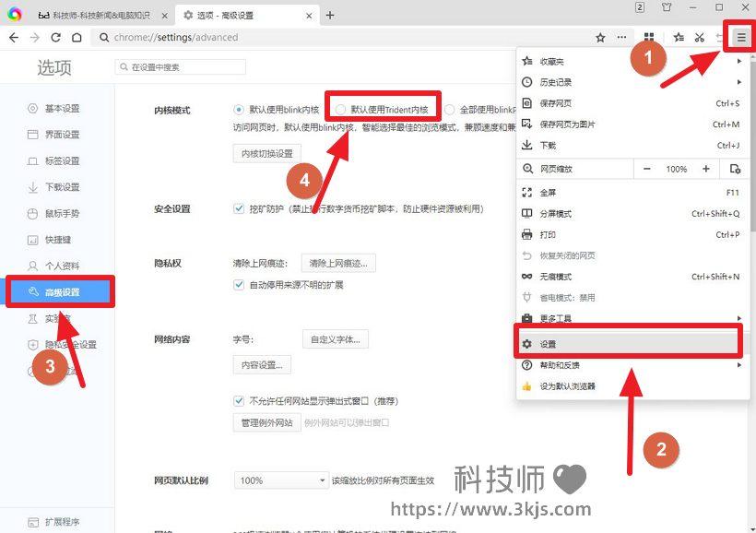Open the 网页默认比例 100% dropdown
The image size is (756, 533).
282,480
